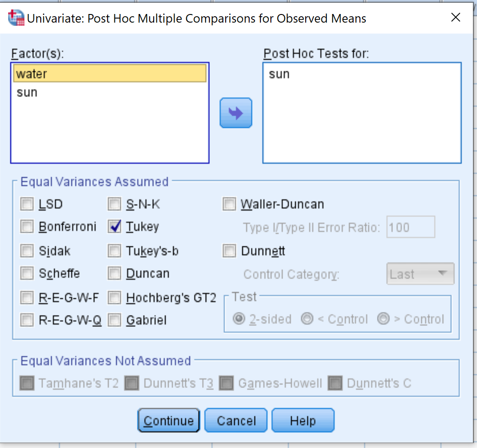Click the Continue button
The height and width of the screenshot is (448, 477).
pos(169,420)
